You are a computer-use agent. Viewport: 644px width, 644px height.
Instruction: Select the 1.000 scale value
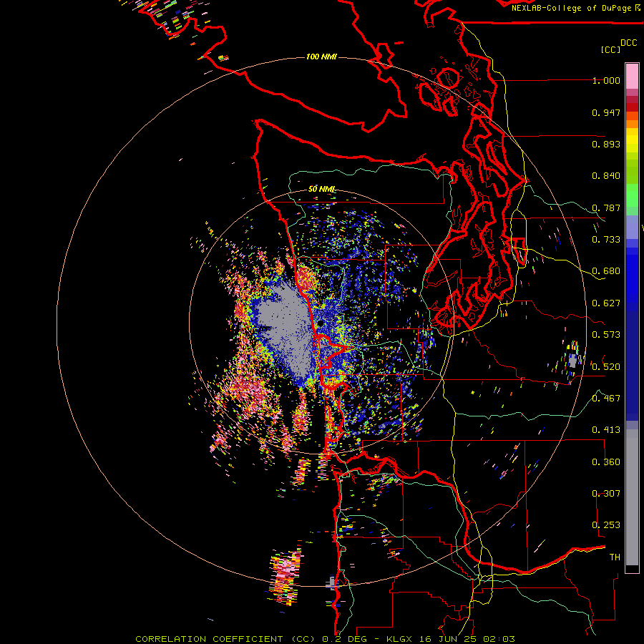(606, 80)
